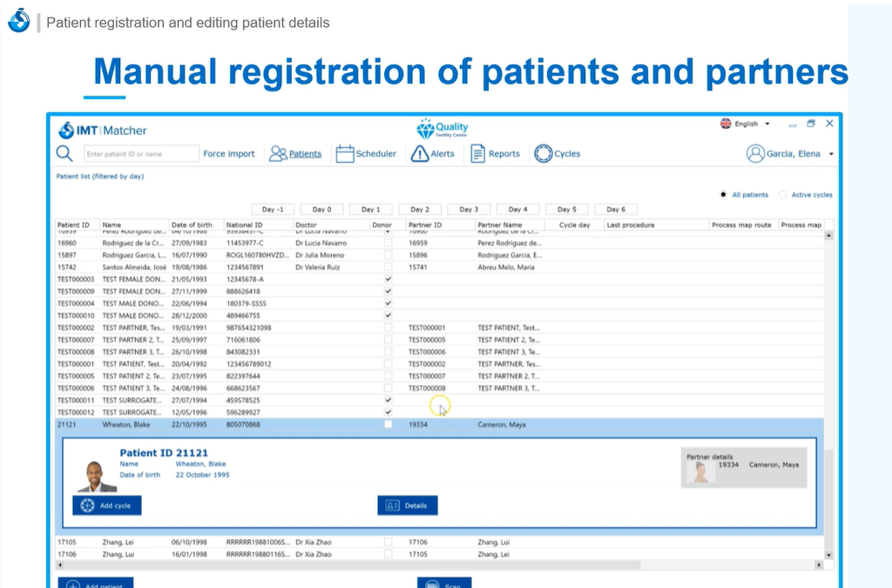
Task: Open the English language dropdown
Action: point(746,124)
